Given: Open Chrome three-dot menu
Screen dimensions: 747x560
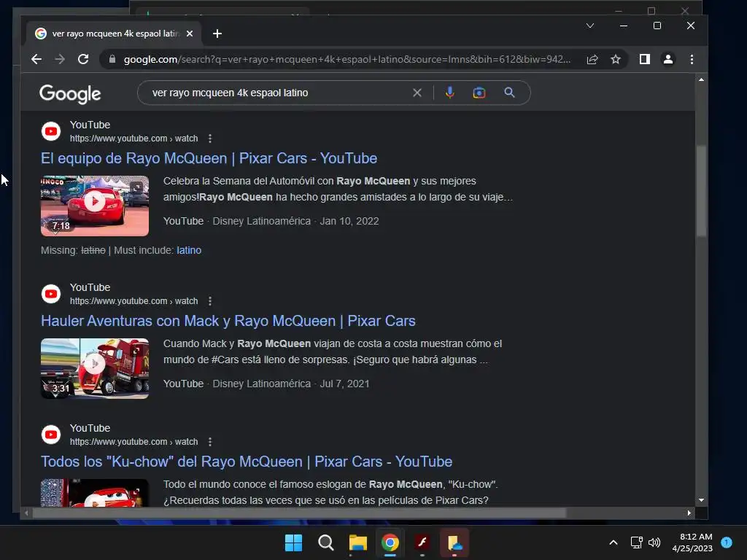Looking at the screenshot, I should point(692,60).
